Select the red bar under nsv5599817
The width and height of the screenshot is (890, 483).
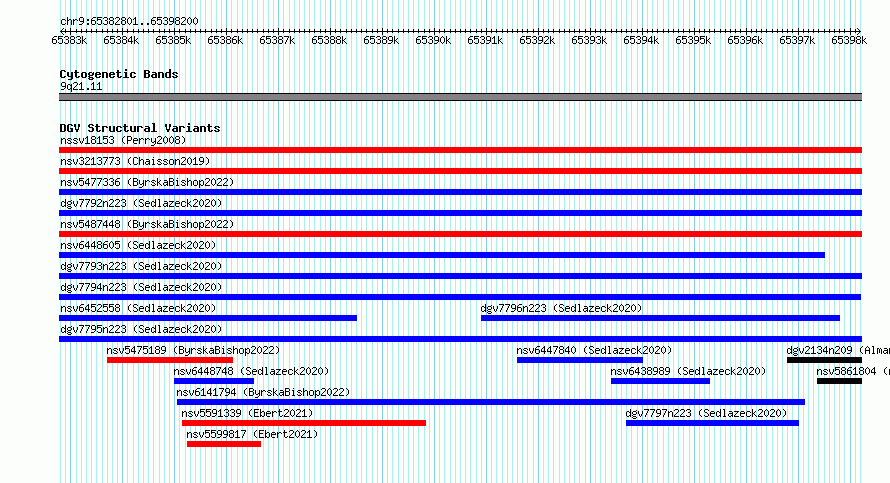[x=224, y=444]
